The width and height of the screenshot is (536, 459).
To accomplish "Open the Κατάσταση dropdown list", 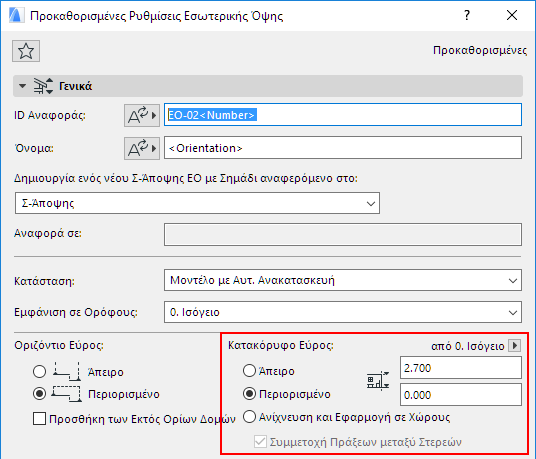I will click(343, 280).
